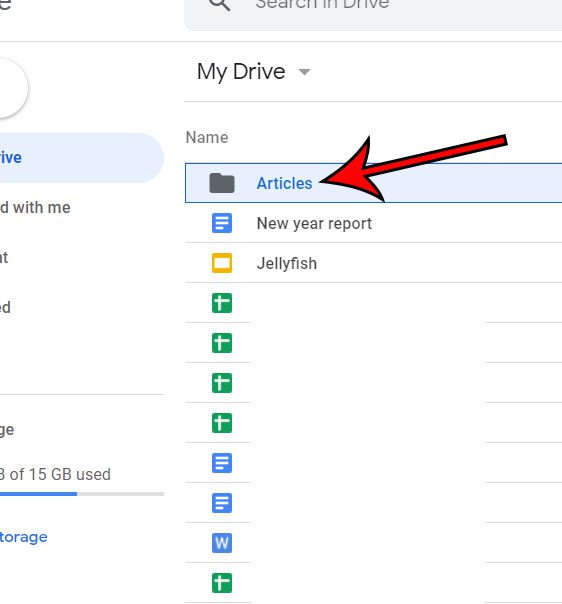562x604 pixels.
Task: Select the New year report file name
Action: (314, 223)
